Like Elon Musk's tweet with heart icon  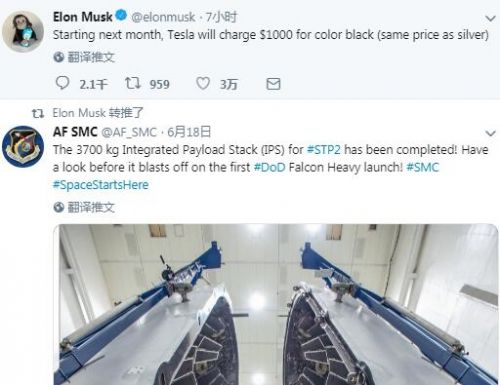point(203,83)
